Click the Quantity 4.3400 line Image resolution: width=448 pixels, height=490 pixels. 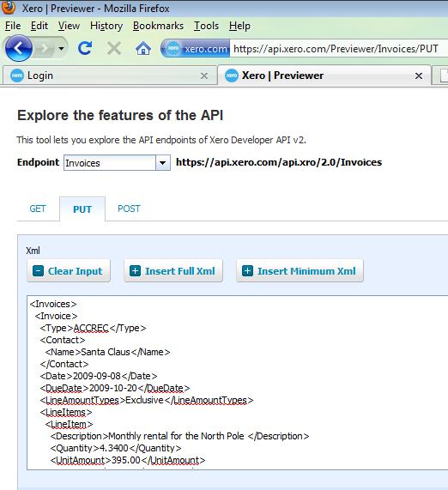[116, 448]
